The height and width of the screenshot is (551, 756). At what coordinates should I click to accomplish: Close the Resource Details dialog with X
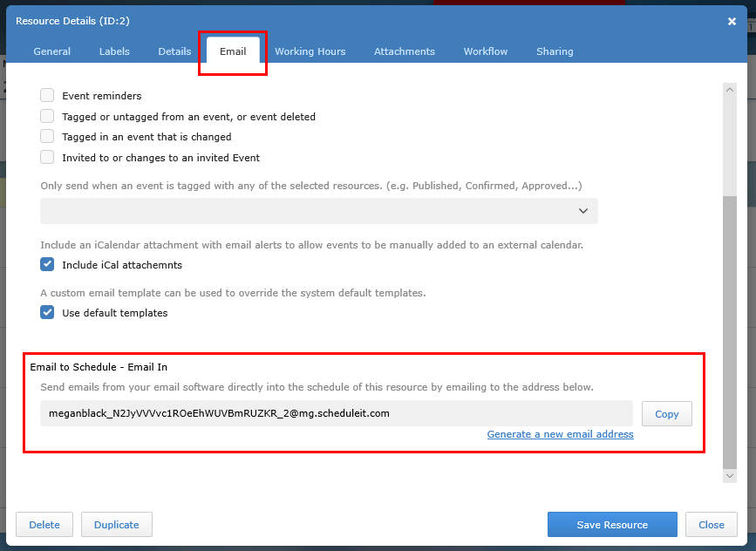click(732, 21)
